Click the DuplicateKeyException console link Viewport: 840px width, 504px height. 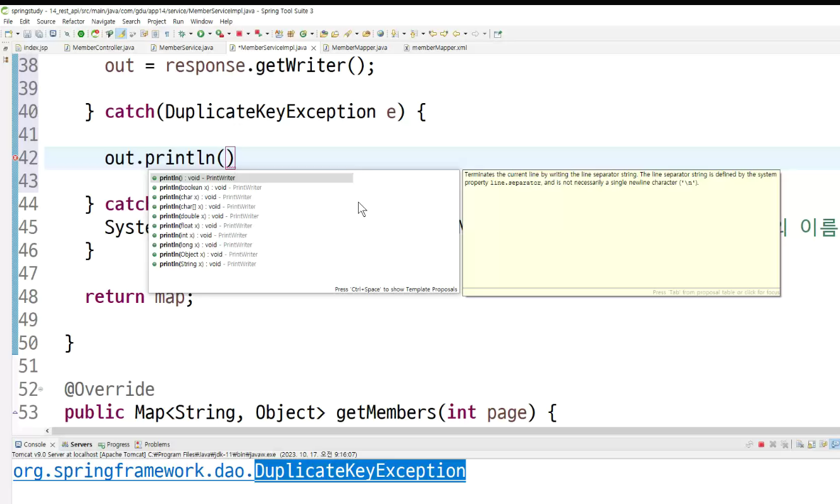(x=360, y=471)
